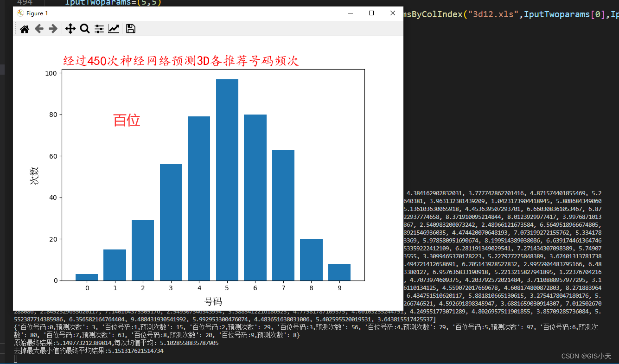Close the Figure 1 window

click(393, 13)
